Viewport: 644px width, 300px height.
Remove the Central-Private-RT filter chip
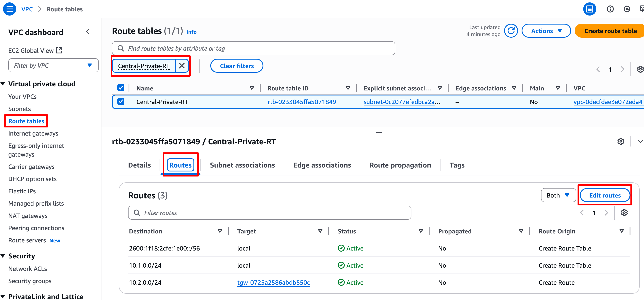pos(182,66)
